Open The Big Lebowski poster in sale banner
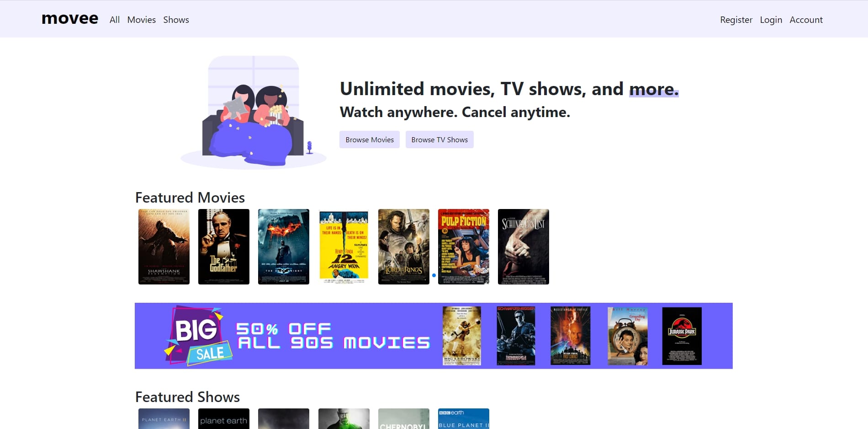Viewport: 868px width, 429px height. [462, 336]
